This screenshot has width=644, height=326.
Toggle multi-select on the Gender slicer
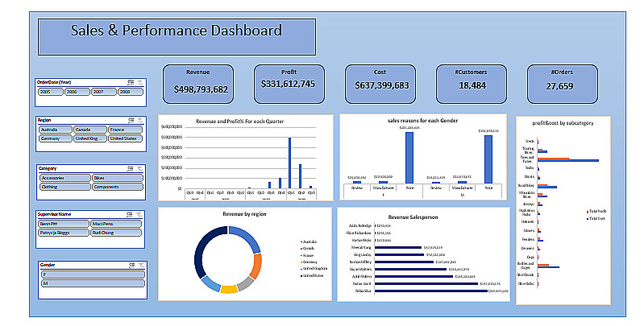(131, 266)
